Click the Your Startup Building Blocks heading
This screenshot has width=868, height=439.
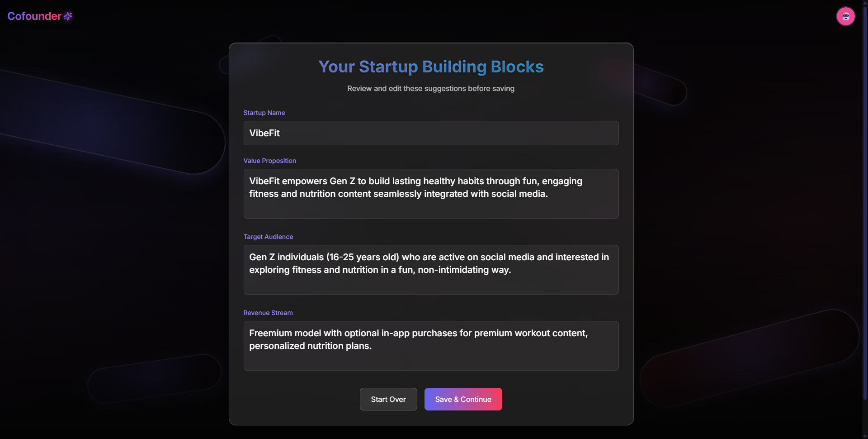coord(430,67)
